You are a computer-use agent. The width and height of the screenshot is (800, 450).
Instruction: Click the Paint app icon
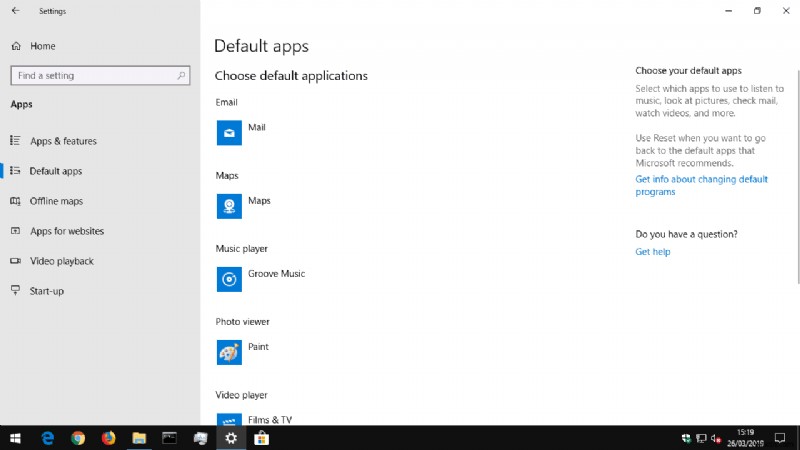[229, 353]
